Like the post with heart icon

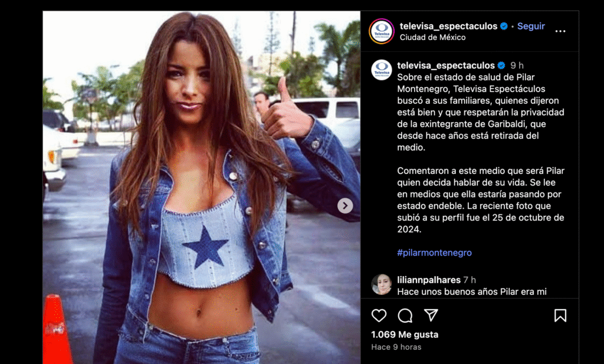point(379,316)
